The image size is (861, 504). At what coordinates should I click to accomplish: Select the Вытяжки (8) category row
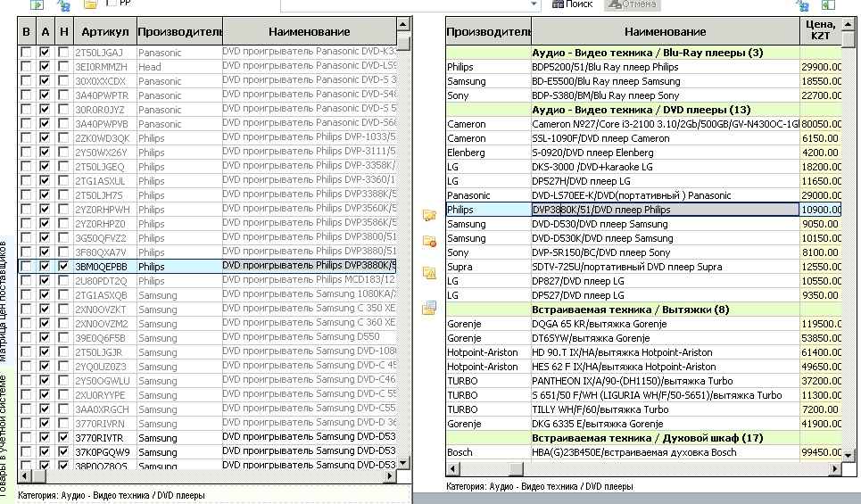point(643,310)
